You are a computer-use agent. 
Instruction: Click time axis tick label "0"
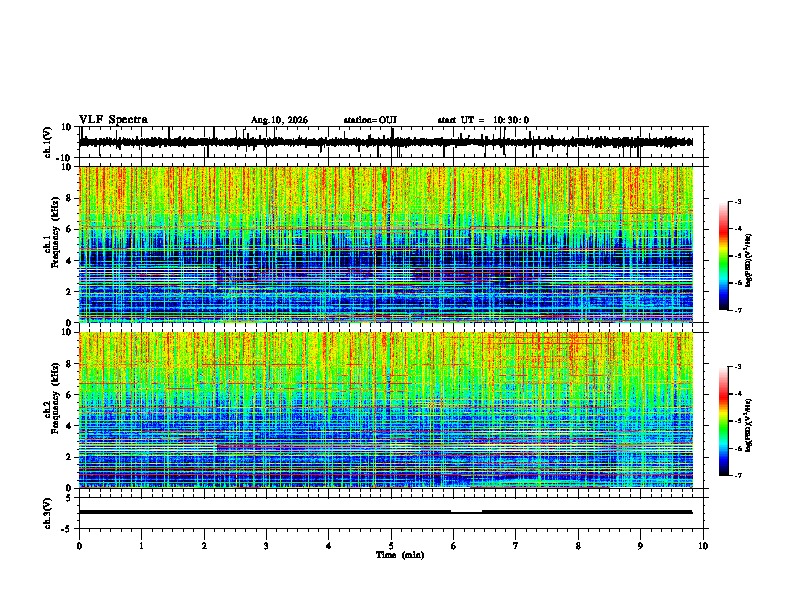pyautogui.click(x=79, y=546)
